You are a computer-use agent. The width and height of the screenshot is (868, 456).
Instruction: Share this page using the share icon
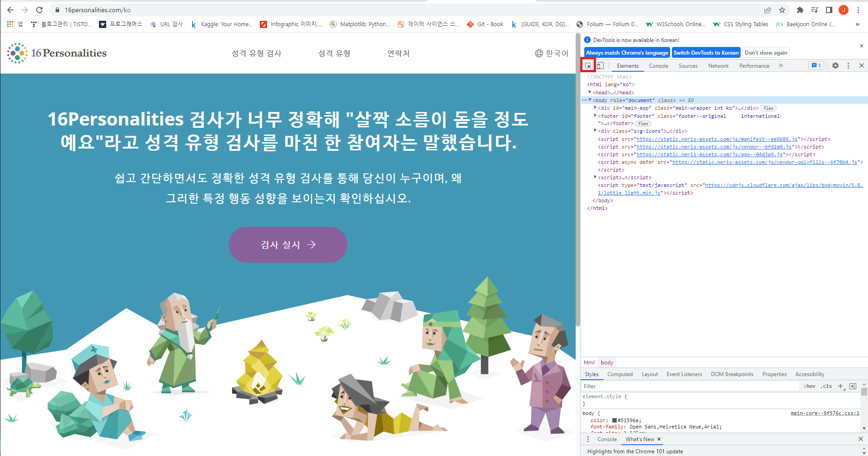pos(768,10)
